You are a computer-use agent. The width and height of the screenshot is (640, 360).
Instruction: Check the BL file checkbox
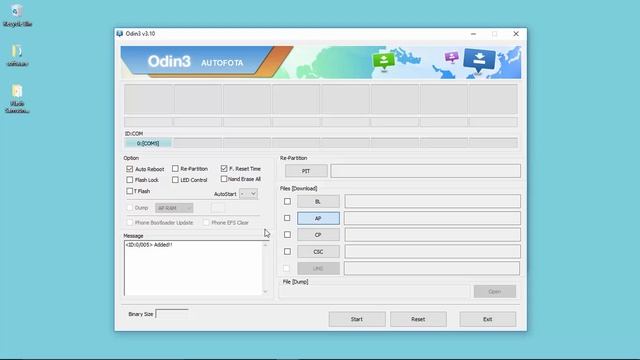[287, 201]
